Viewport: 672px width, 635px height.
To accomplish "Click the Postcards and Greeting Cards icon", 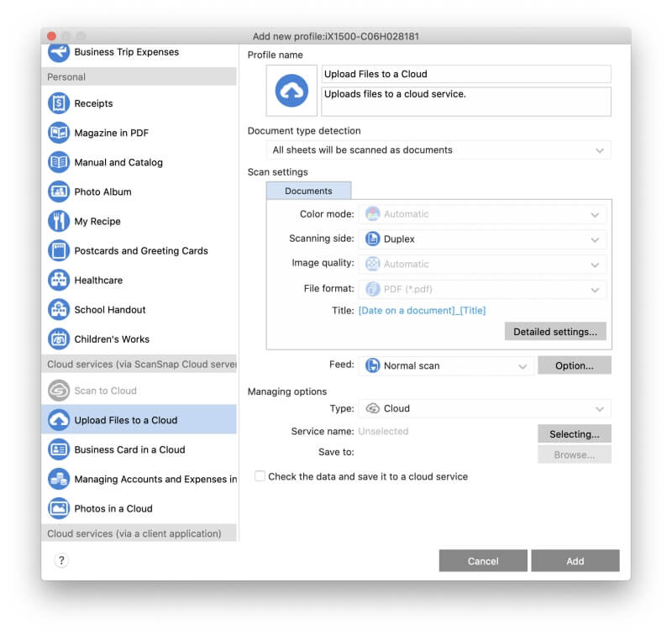I will (59, 250).
